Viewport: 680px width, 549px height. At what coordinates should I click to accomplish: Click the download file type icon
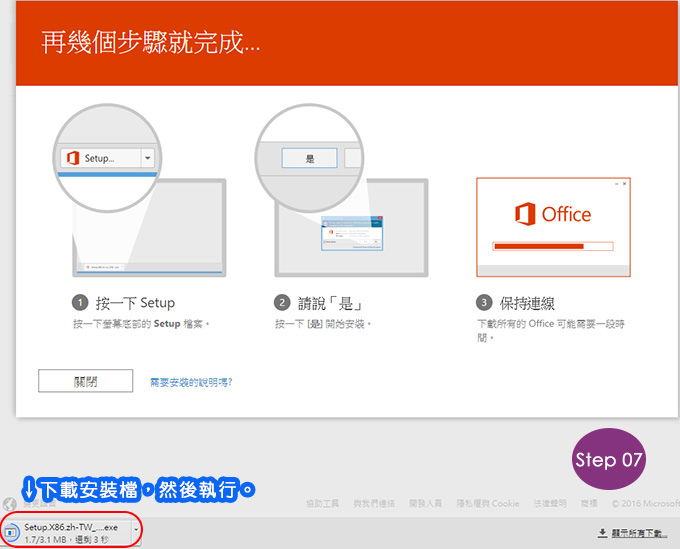tap(11, 532)
